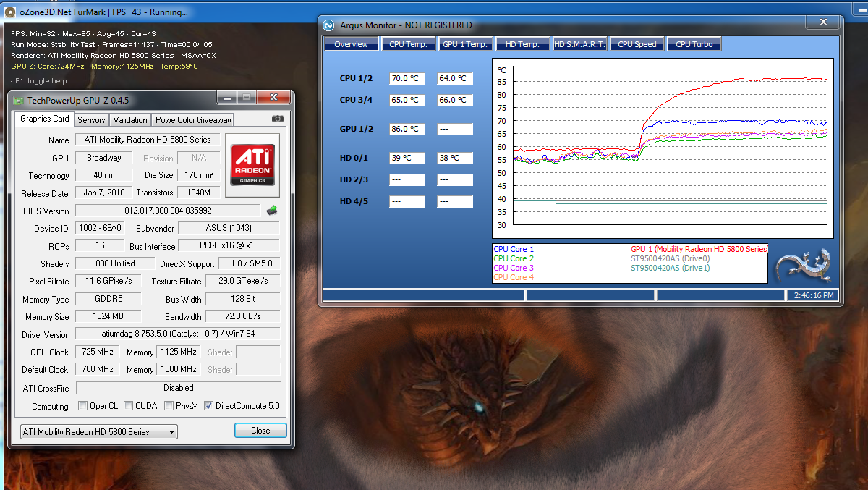868x490 pixels.
Task: Click the 725 MHz GPU clock value
Action: tap(97, 352)
